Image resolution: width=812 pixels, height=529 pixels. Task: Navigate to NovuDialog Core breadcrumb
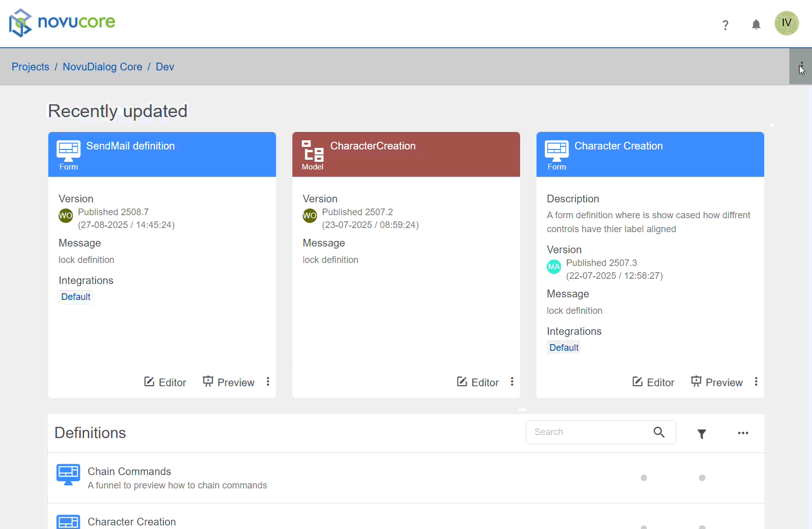[x=102, y=67]
